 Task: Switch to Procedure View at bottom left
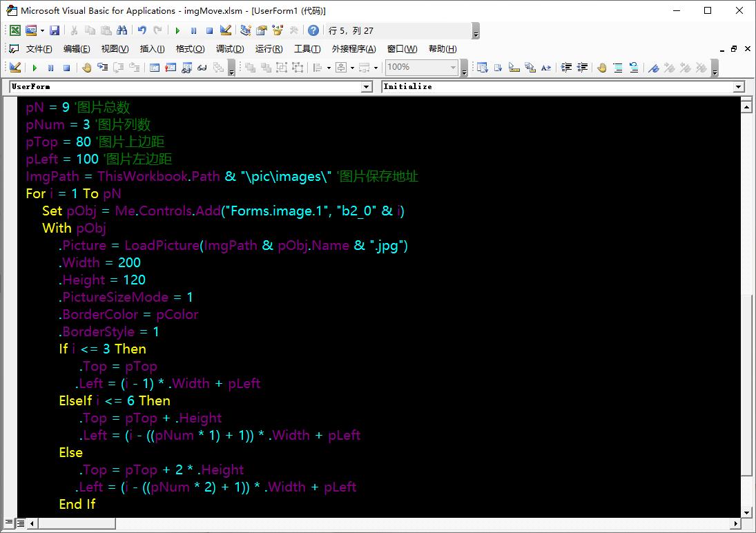click(9, 524)
